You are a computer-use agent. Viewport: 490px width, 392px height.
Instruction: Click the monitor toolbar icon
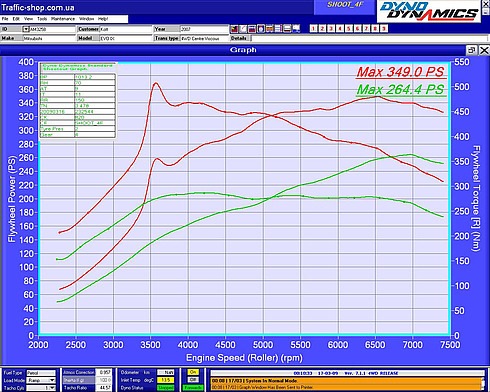pyautogui.click(x=296, y=29)
